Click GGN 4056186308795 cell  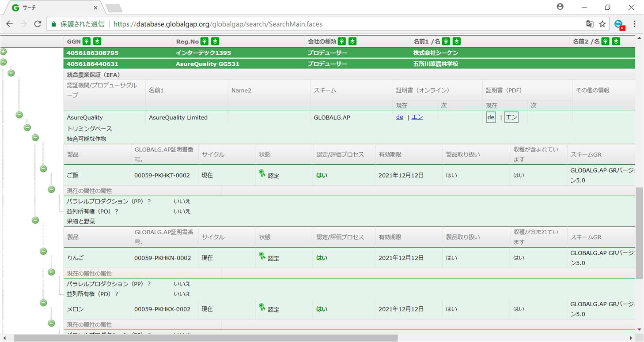pyautogui.click(x=93, y=53)
